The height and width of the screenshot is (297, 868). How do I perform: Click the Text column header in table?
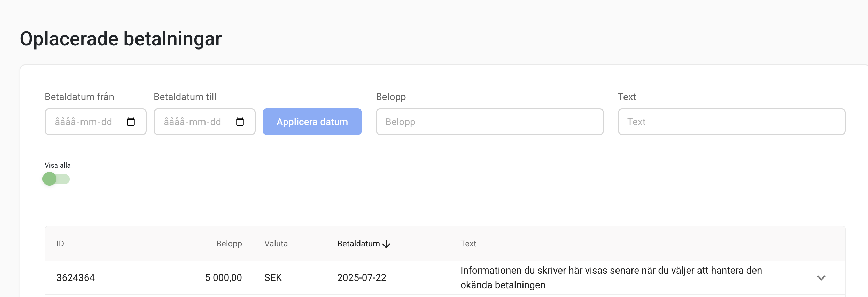pyautogui.click(x=468, y=244)
